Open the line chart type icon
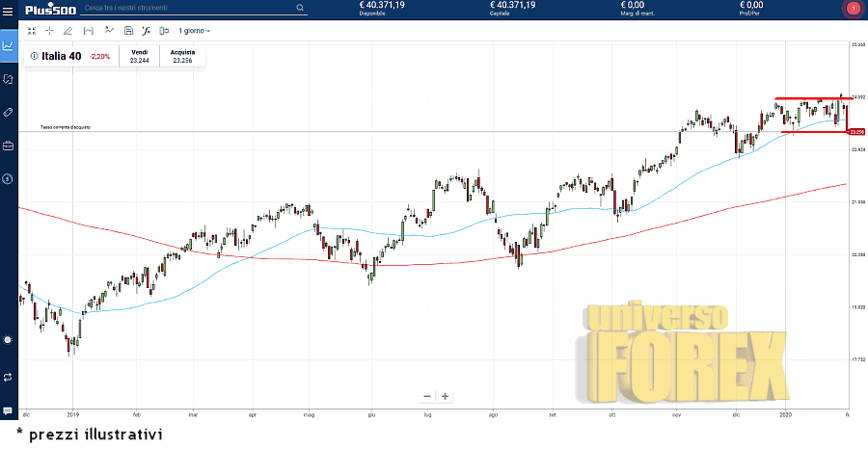 point(109,31)
